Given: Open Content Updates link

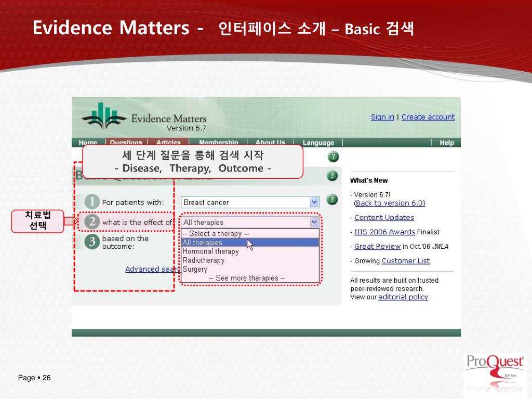Looking at the screenshot, I should [x=384, y=218].
